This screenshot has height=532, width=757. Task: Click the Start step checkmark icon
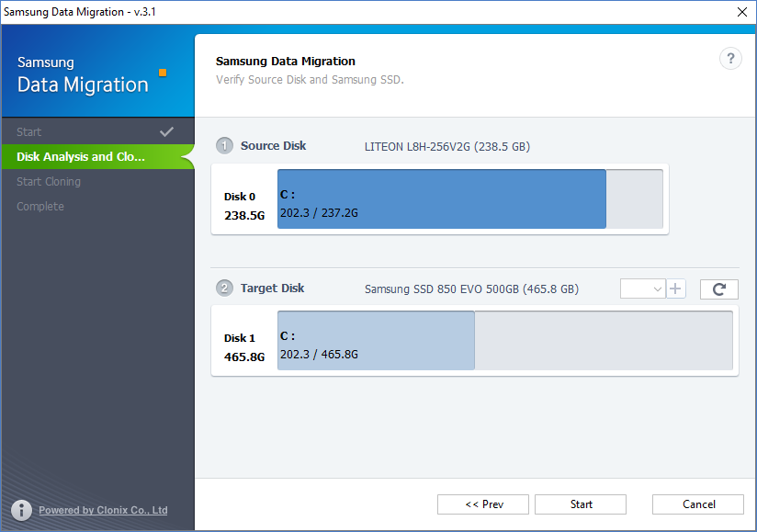[x=166, y=131]
